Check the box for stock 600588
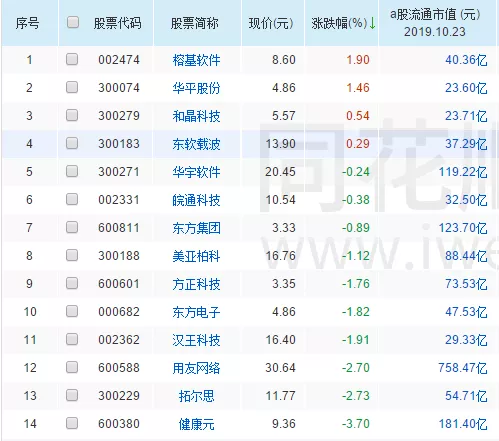 tap(72, 367)
